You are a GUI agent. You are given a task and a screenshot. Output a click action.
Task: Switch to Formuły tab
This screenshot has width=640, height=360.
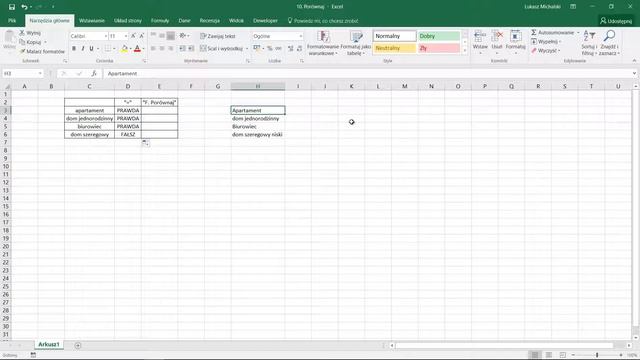click(x=160, y=20)
